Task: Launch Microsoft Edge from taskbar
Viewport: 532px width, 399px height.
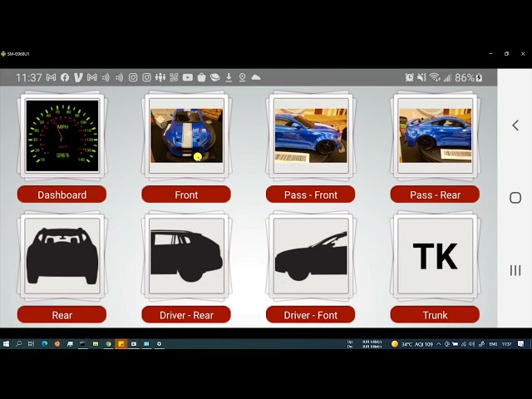Action: 44,344
